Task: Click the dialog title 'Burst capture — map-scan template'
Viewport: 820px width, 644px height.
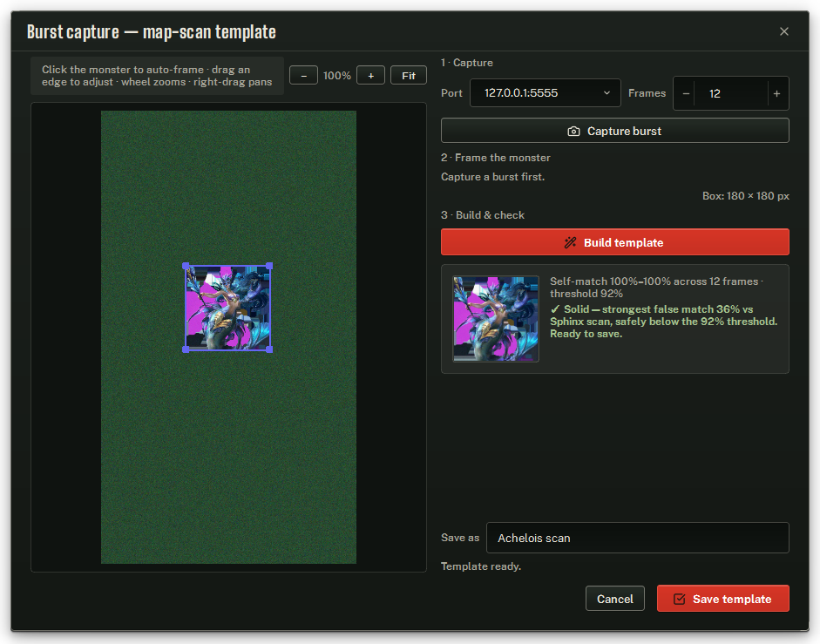Action: click(151, 32)
